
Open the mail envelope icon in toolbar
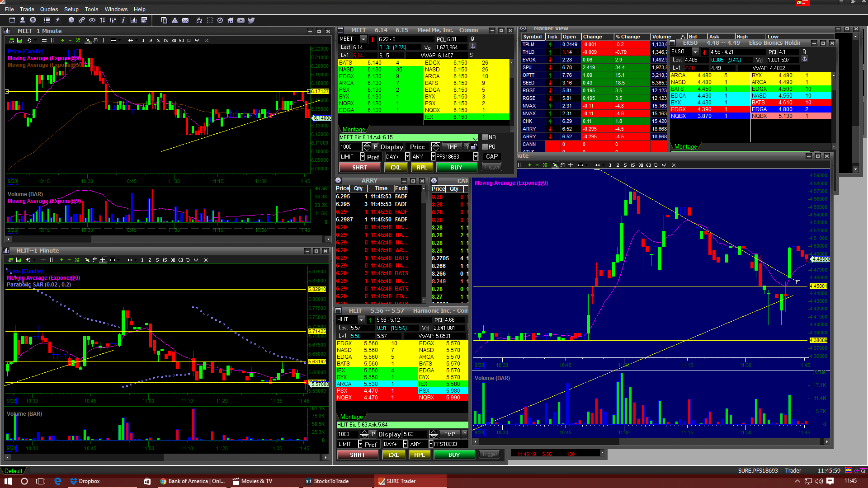[185, 20]
